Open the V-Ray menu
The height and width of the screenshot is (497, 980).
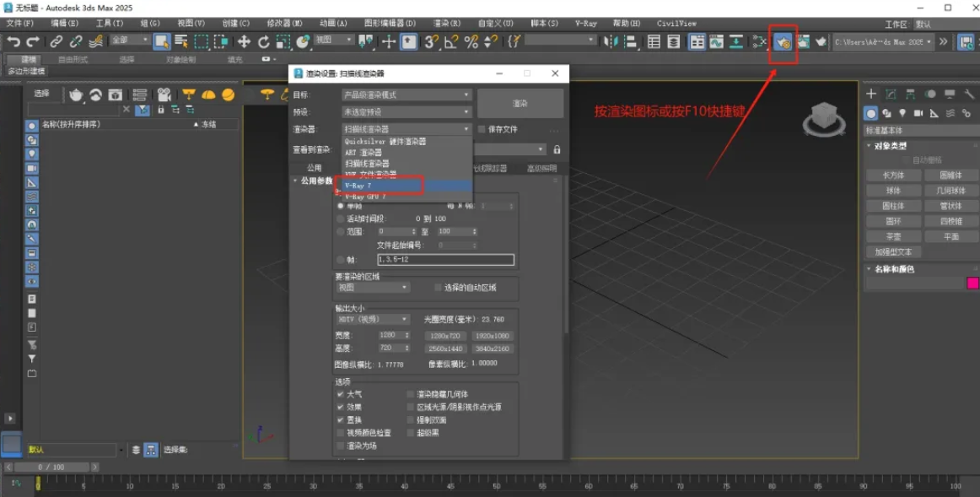(x=585, y=23)
